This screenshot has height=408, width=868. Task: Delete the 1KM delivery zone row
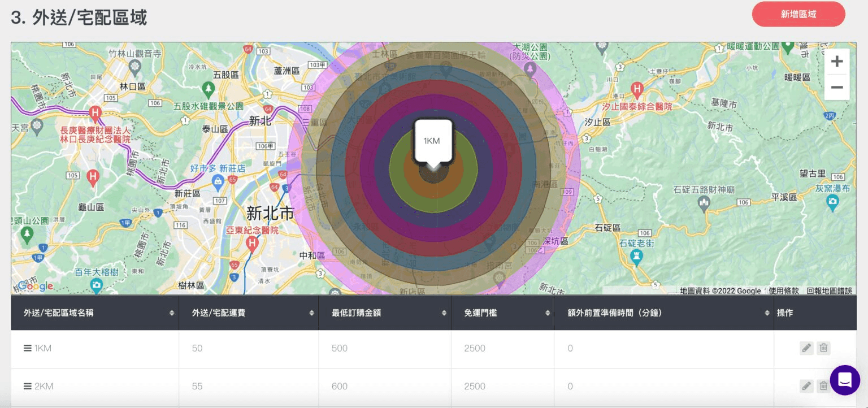pyautogui.click(x=823, y=348)
